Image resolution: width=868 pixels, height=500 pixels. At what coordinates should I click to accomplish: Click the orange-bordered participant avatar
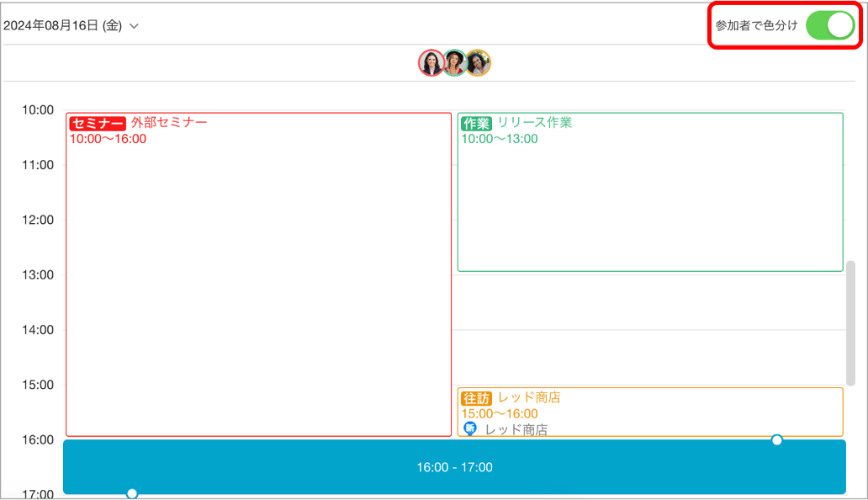(479, 63)
